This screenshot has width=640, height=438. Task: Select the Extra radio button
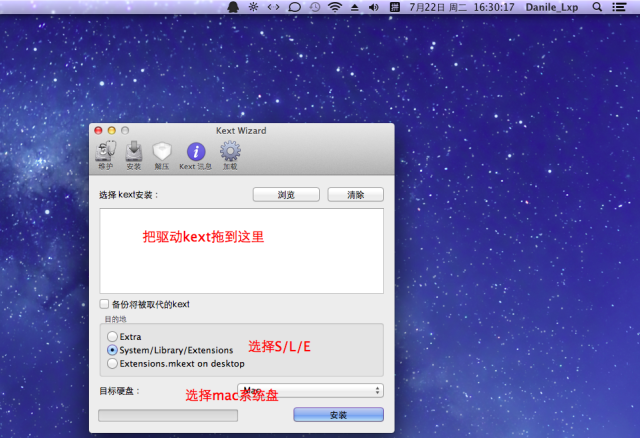coord(112,337)
